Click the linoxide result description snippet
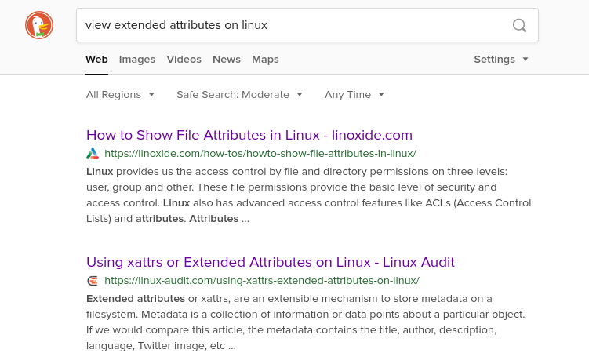 click(x=308, y=195)
